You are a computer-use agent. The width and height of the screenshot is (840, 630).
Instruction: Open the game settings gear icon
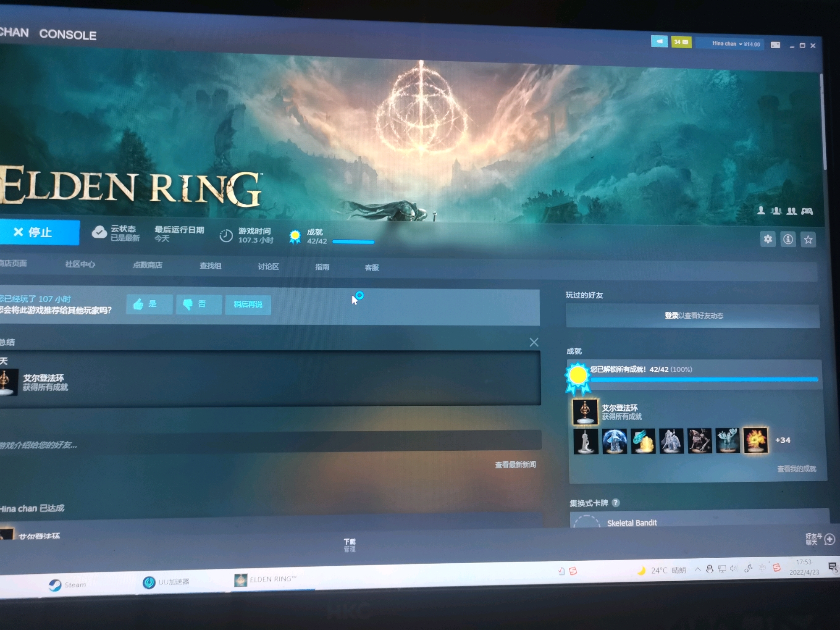click(x=768, y=239)
